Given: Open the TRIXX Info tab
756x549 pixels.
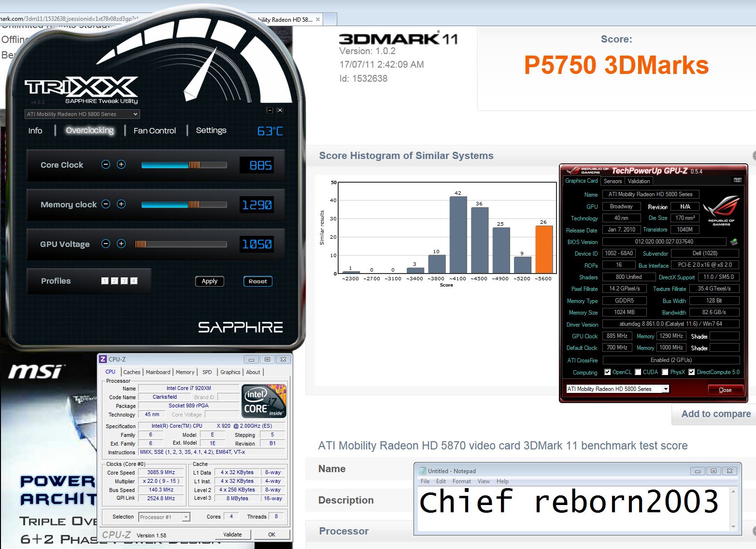Looking at the screenshot, I should (x=35, y=130).
